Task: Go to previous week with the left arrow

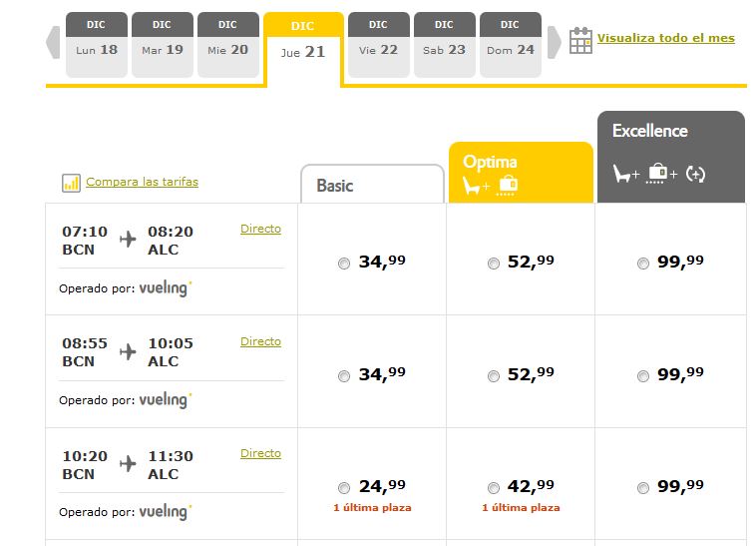Action: (x=53, y=42)
